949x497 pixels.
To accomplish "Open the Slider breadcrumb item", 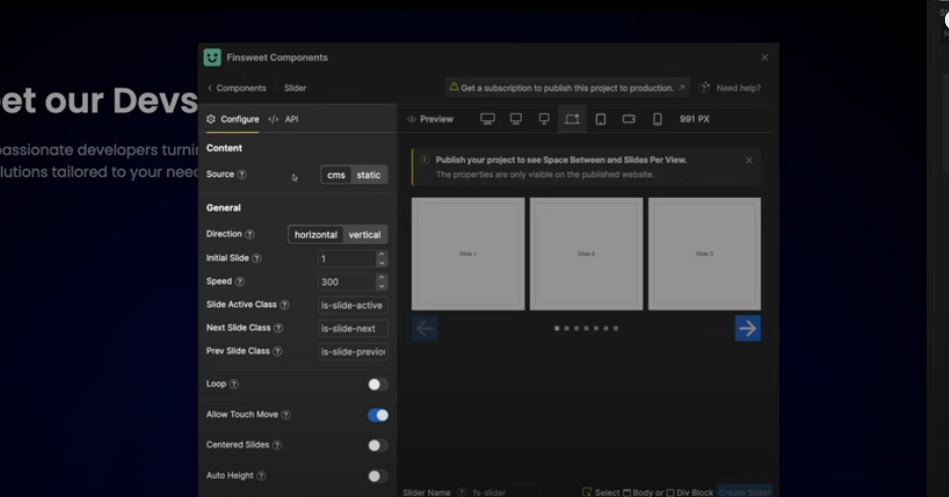I will [x=295, y=88].
